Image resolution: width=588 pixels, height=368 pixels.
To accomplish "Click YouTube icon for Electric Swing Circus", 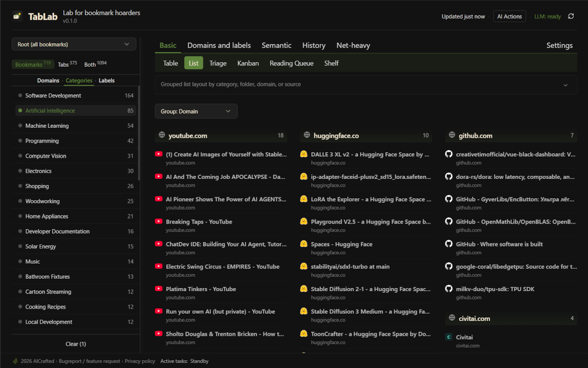I will pos(158,266).
